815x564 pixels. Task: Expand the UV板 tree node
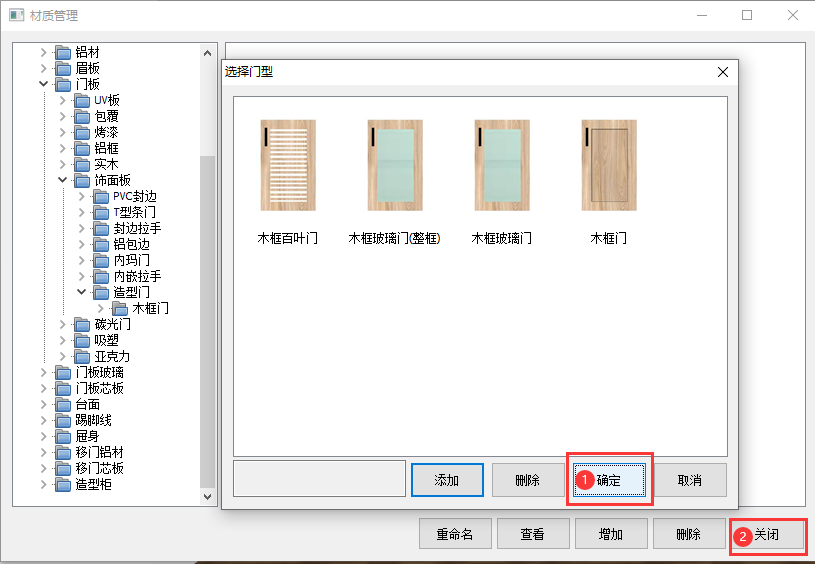pos(63,100)
